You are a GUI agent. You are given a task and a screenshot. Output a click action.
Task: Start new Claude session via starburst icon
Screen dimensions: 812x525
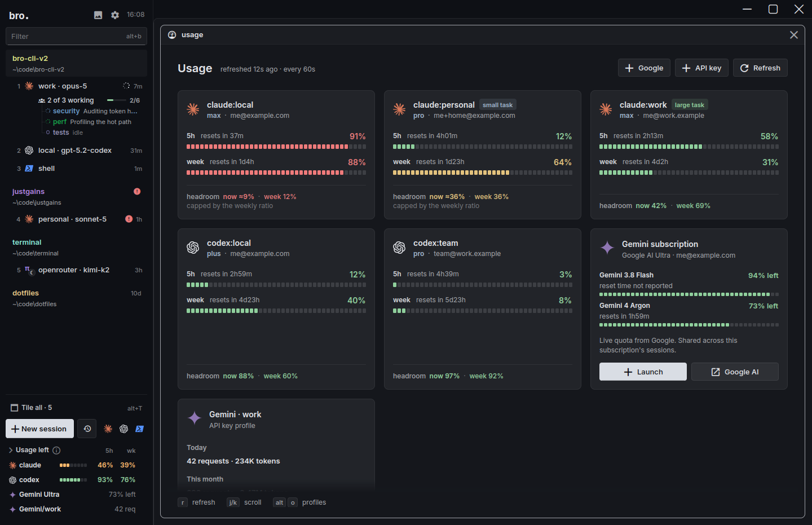point(108,429)
